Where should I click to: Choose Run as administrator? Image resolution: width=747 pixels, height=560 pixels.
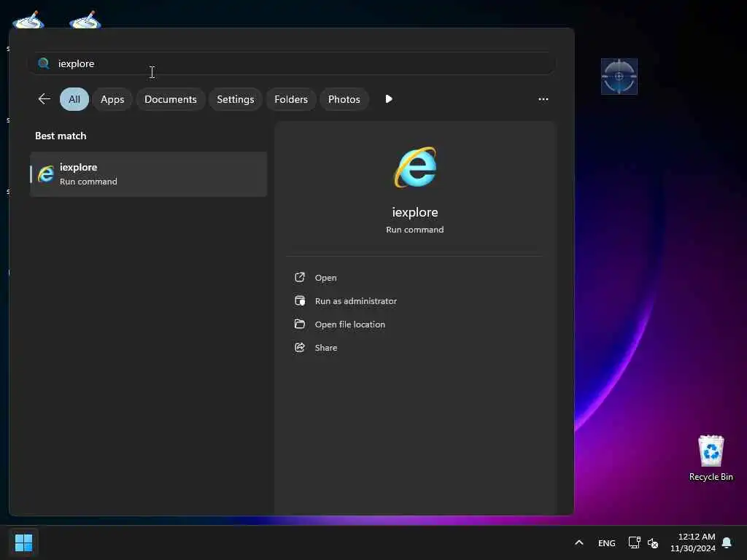click(355, 301)
